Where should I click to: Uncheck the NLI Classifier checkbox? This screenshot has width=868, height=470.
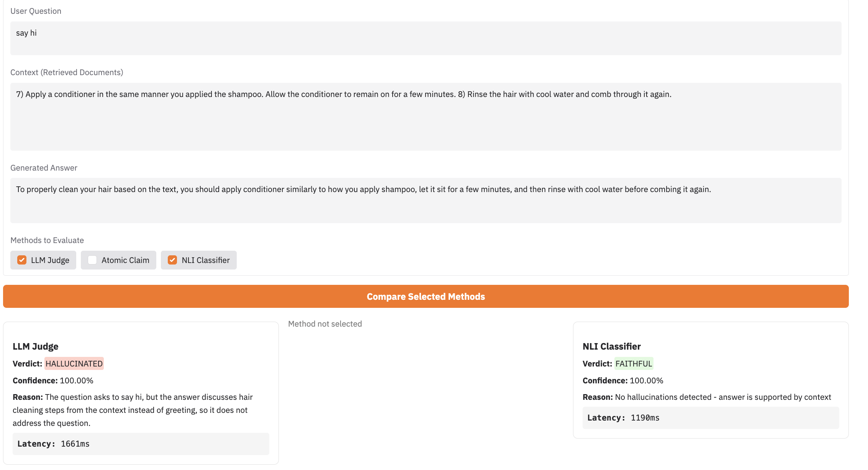pos(172,260)
